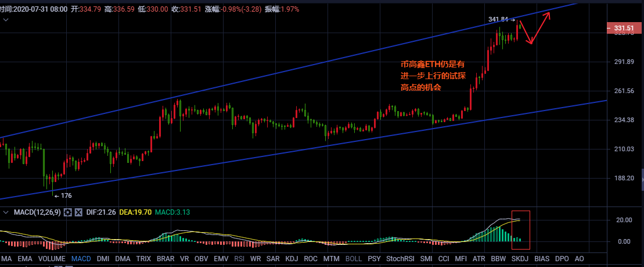Choose the StochRSI indicator

[x=401, y=258]
